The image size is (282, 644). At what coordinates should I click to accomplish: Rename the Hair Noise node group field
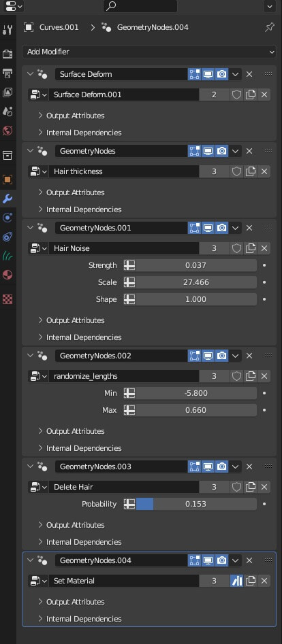point(124,248)
